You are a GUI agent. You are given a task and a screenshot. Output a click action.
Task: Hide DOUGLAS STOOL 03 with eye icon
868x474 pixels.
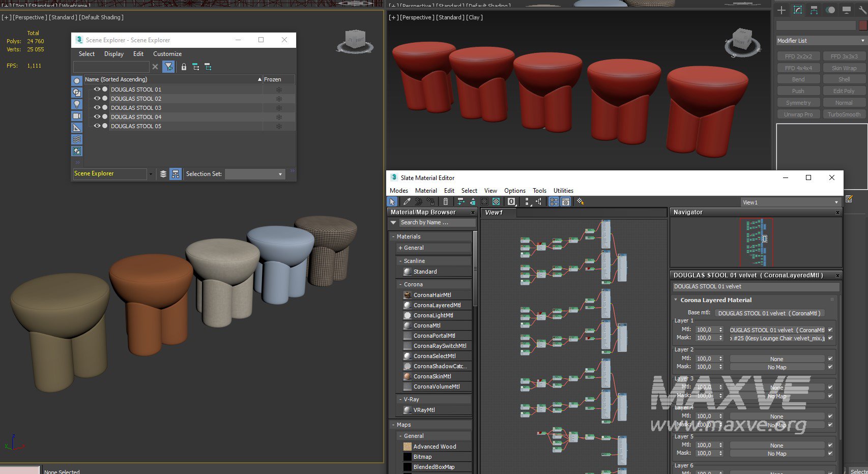[x=97, y=108]
